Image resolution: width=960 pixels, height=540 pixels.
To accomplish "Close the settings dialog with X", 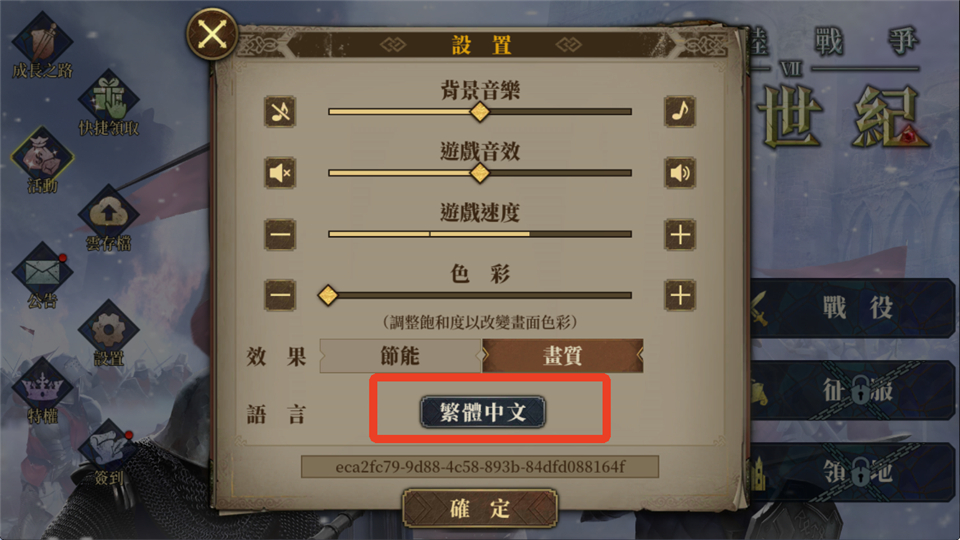I will [212, 34].
